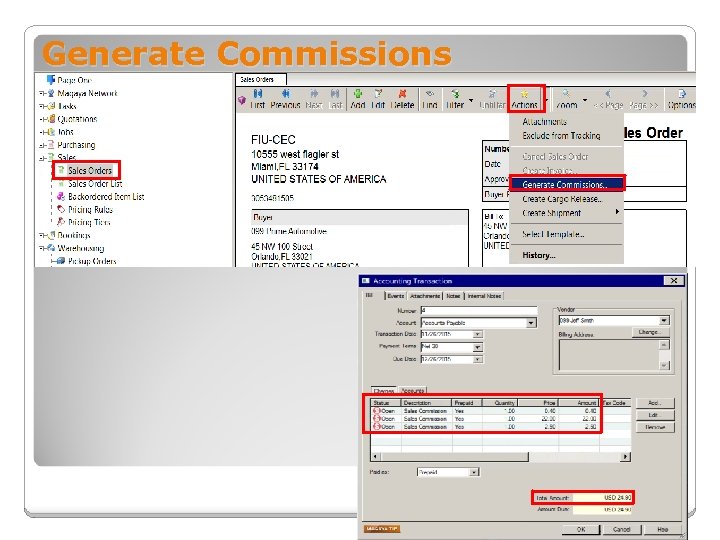Viewport: 720px width, 540px height.
Task: Open the Options toolbar icon
Action: [x=682, y=94]
